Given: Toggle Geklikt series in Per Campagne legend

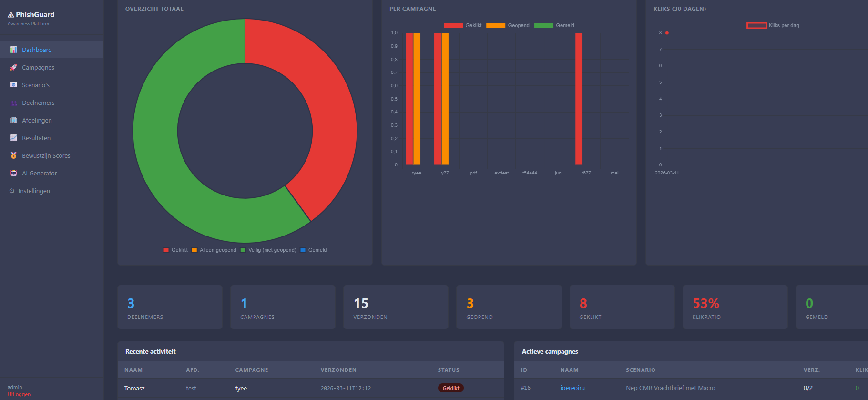Looking at the screenshot, I should point(462,25).
